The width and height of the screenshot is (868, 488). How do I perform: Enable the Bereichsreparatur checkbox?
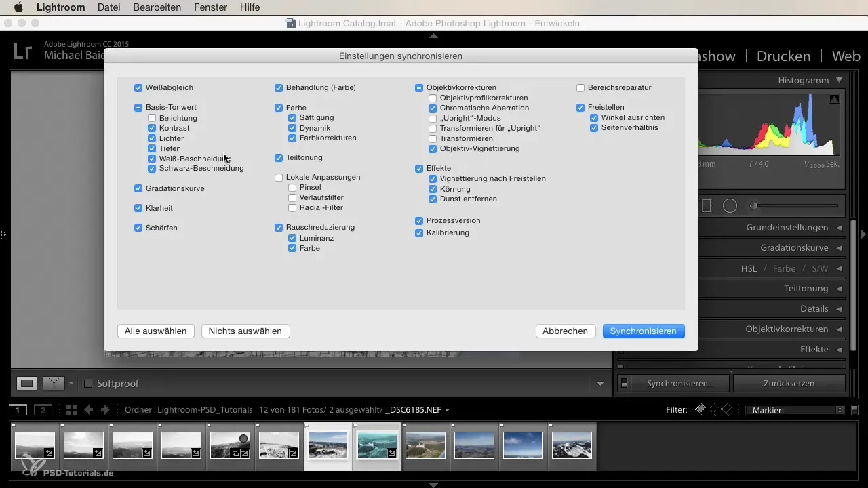[580, 88]
